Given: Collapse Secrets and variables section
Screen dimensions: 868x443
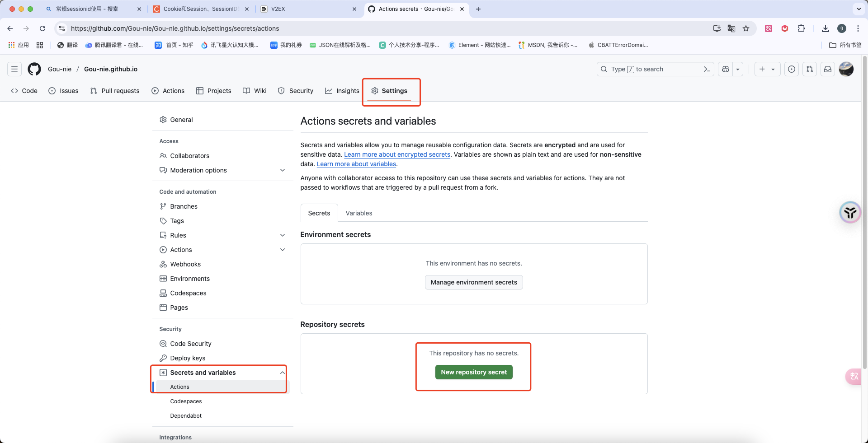Looking at the screenshot, I should (222, 373).
